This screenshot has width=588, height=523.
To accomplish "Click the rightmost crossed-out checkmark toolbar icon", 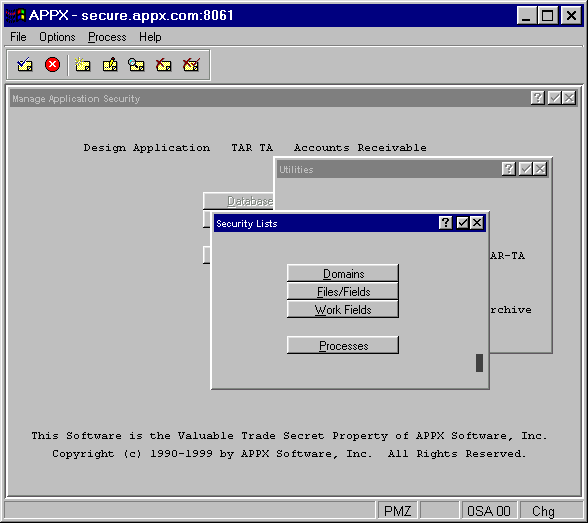I will tap(191, 65).
